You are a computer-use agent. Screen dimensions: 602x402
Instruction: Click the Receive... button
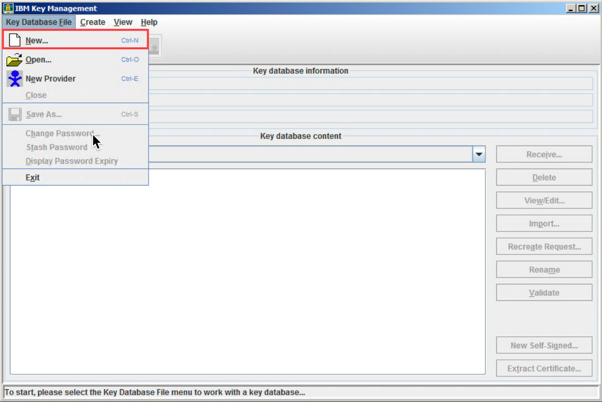(544, 154)
